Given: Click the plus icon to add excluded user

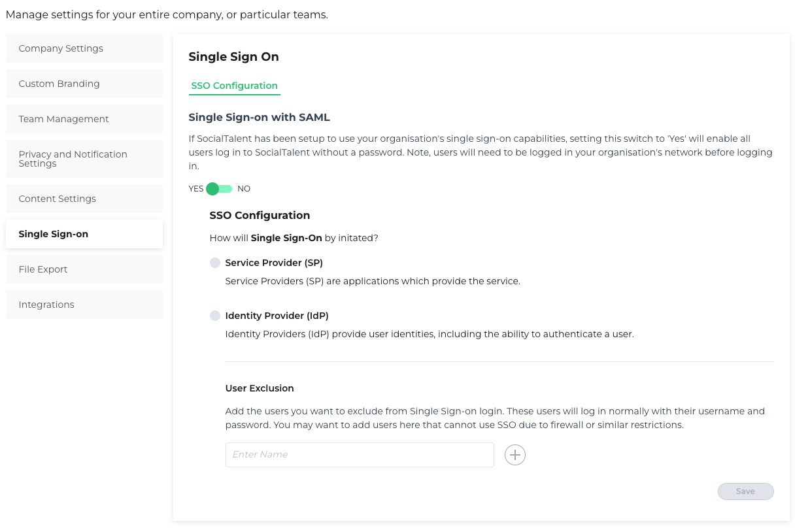Looking at the screenshot, I should (515, 455).
